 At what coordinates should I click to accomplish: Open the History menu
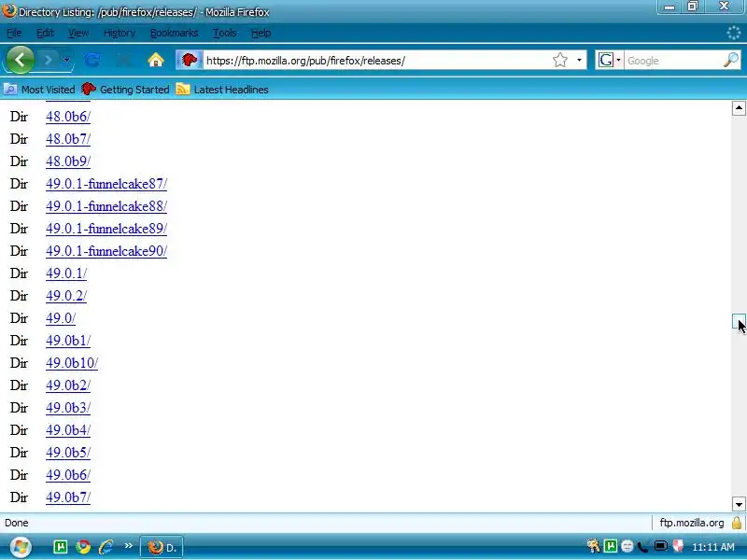120,33
